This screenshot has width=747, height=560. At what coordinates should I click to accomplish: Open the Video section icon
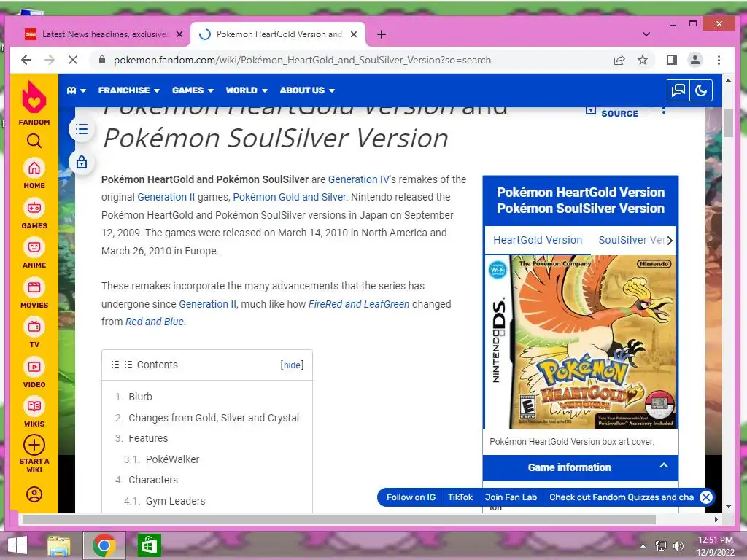(x=34, y=367)
